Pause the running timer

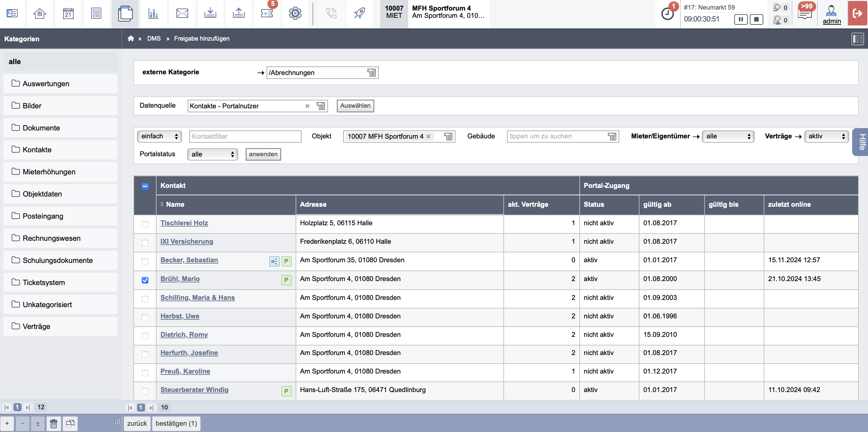click(x=741, y=19)
